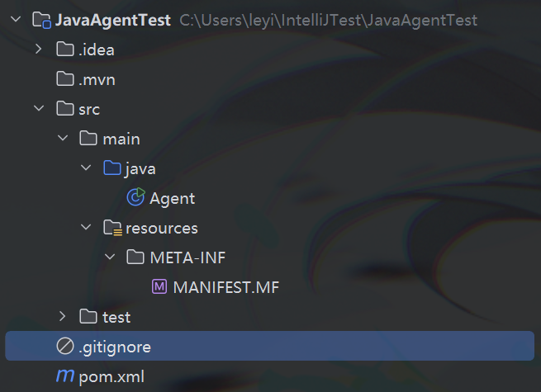The height and width of the screenshot is (392, 541).
Task: Collapse the resources folder chevron
Action: (86, 228)
